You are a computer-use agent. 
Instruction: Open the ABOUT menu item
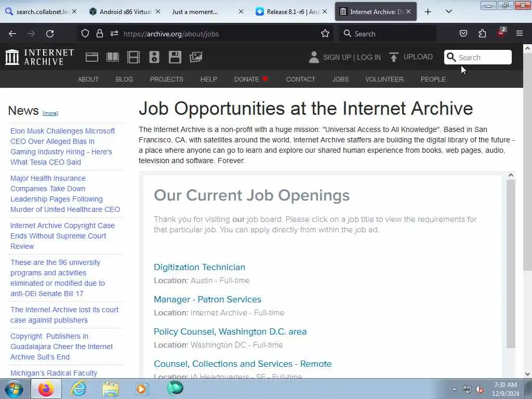88,79
